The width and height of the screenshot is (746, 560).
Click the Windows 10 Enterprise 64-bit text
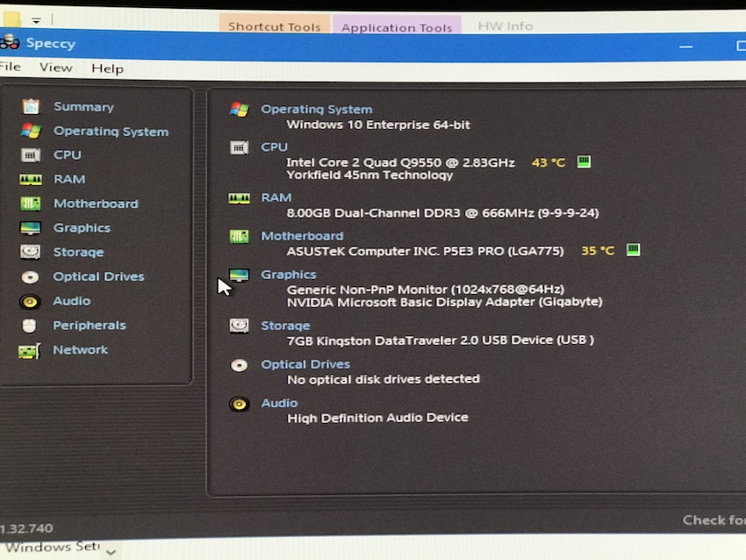point(378,125)
